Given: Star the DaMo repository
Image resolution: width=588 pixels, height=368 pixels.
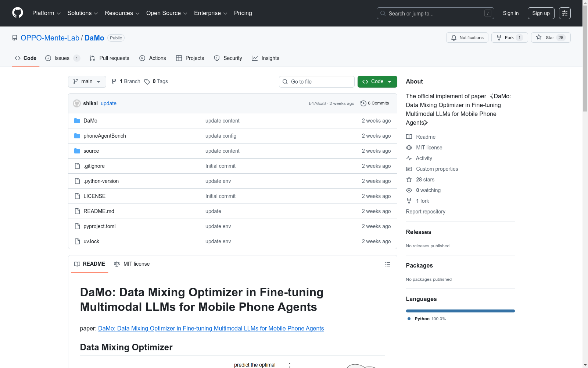Looking at the screenshot, I should [x=551, y=38].
